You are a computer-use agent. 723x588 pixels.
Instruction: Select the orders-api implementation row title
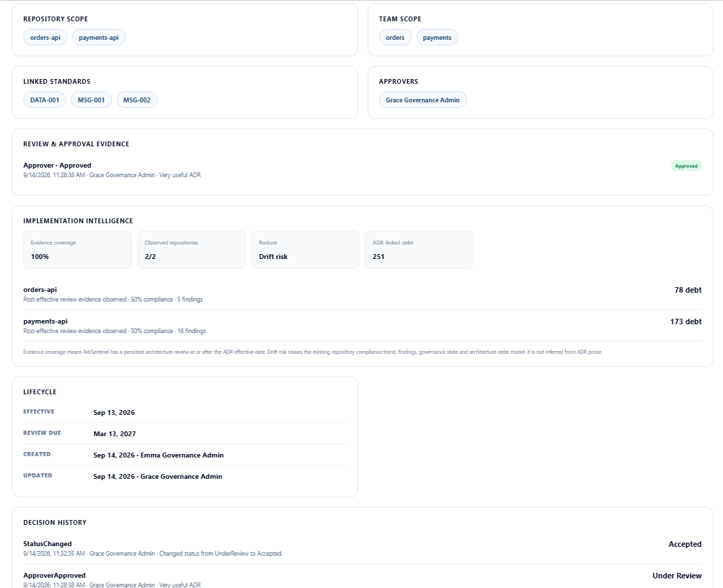coord(40,290)
